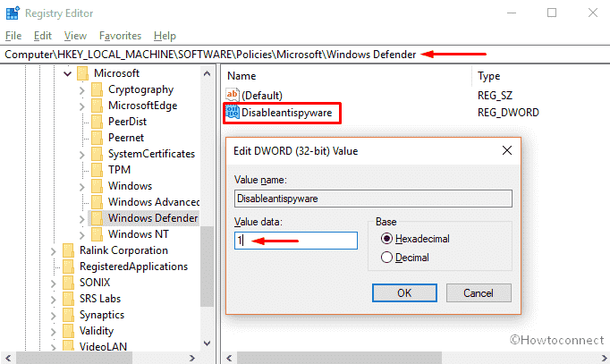
Task: Click the Windows Advanced folder icon
Action: (x=97, y=202)
